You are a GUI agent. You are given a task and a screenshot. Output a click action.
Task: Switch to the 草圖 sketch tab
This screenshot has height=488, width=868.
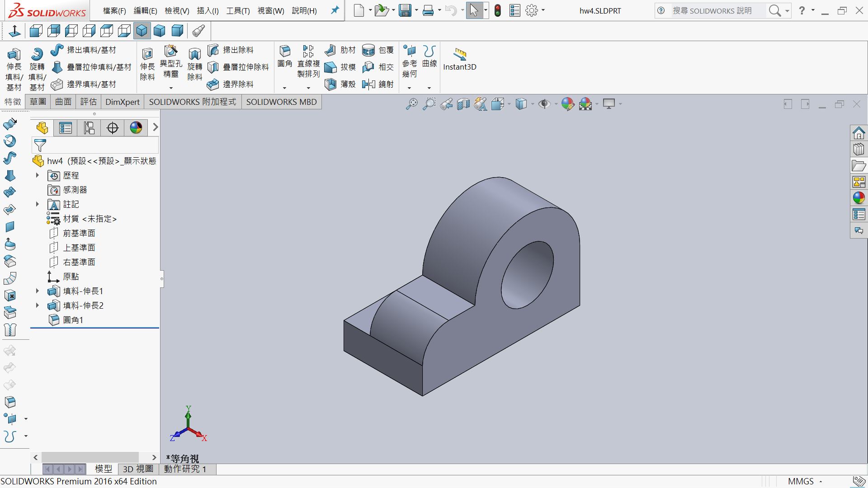[x=38, y=102]
